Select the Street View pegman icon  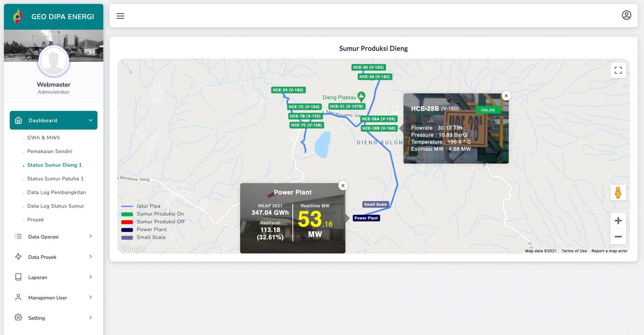618,193
